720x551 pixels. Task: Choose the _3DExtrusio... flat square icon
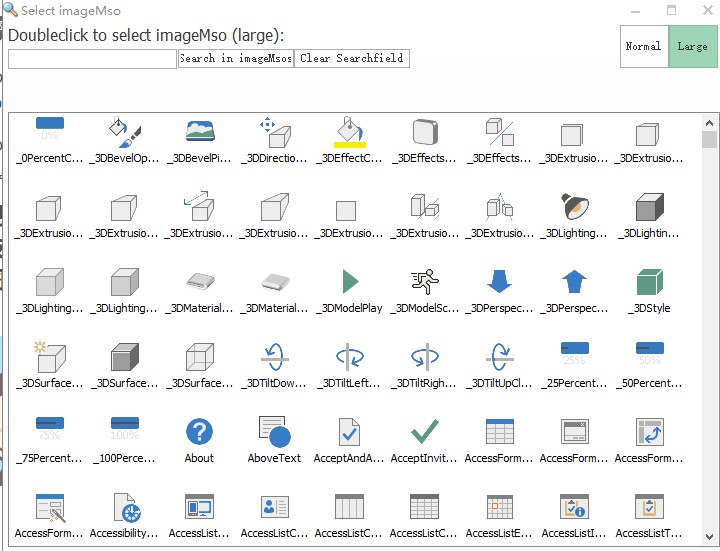click(x=346, y=211)
